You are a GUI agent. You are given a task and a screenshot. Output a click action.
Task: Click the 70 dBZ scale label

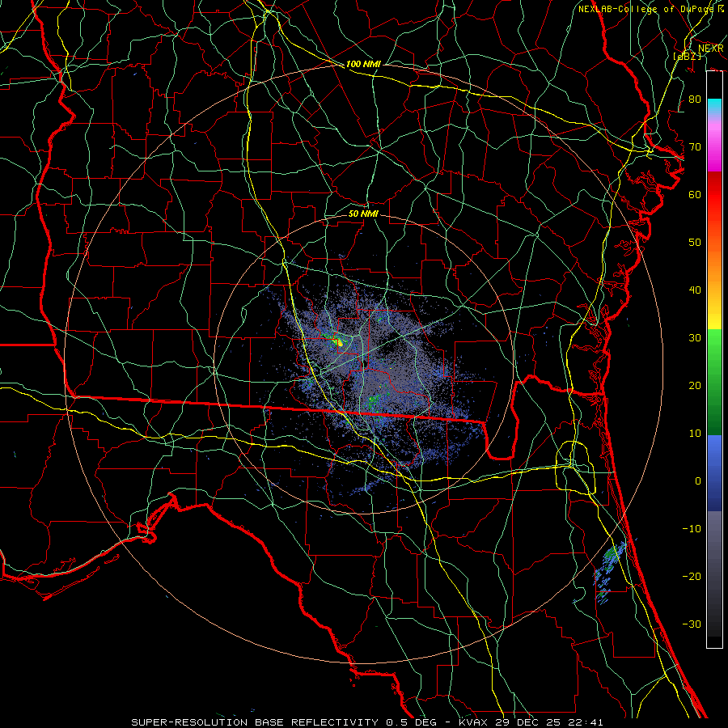pyautogui.click(x=695, y=146)
